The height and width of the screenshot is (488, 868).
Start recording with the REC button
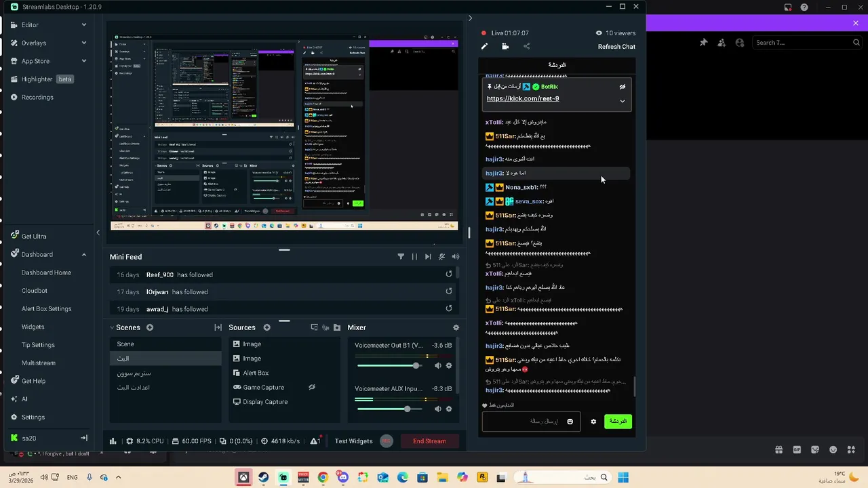click(x=387, y=441)
